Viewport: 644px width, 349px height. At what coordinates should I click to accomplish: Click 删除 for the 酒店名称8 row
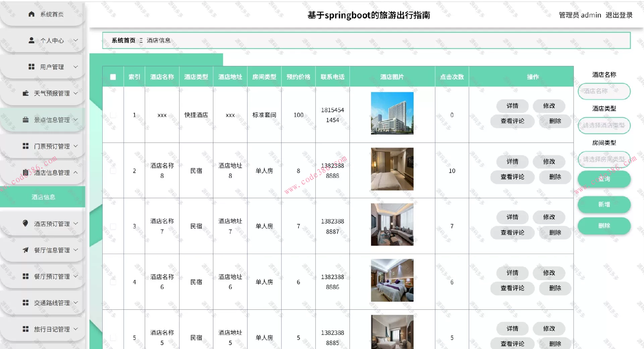pyautogui.click(x=555, y=177)
